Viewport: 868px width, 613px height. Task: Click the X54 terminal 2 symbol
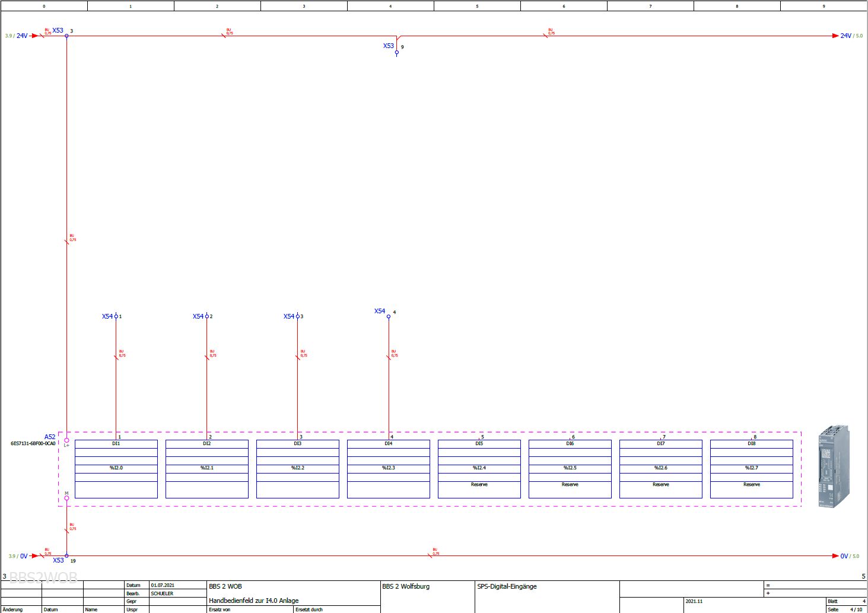click(206, 316)
